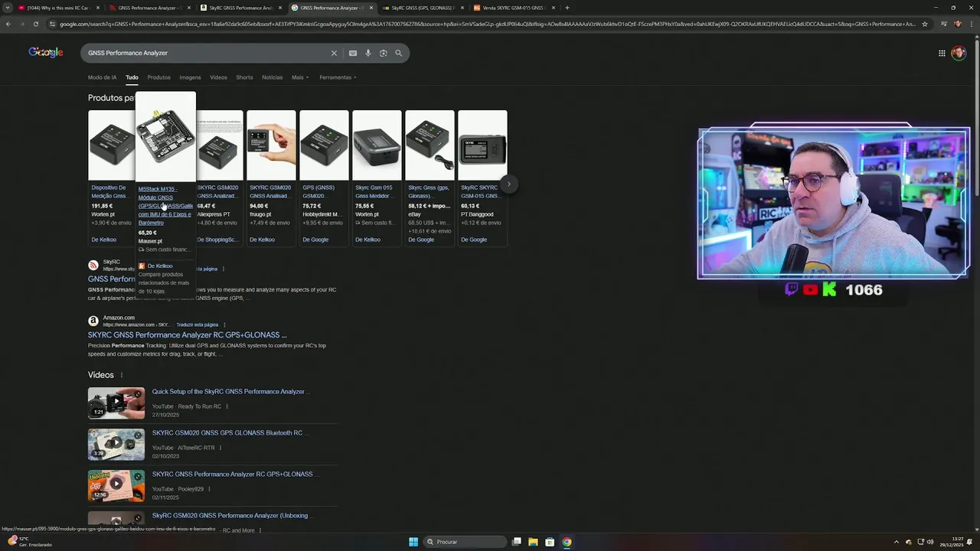
Task: Click Traduzir esta página under Amazon result
Action: (197, 324)
